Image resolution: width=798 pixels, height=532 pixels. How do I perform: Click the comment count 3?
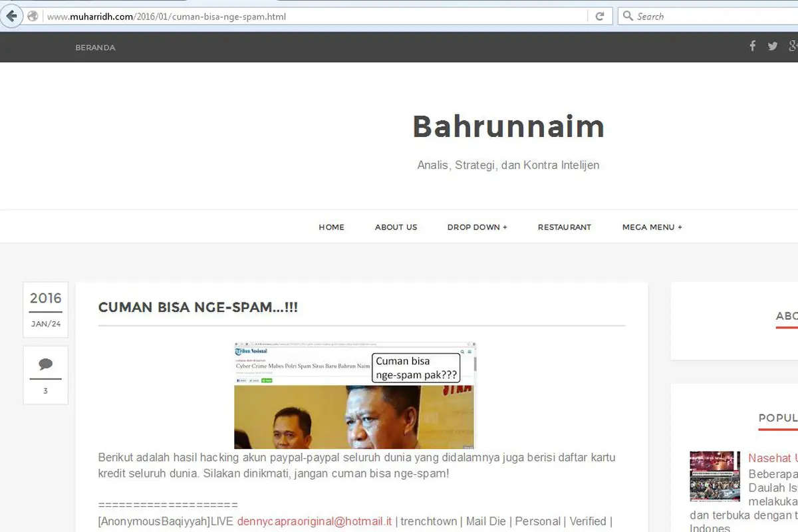pos(45,391)
